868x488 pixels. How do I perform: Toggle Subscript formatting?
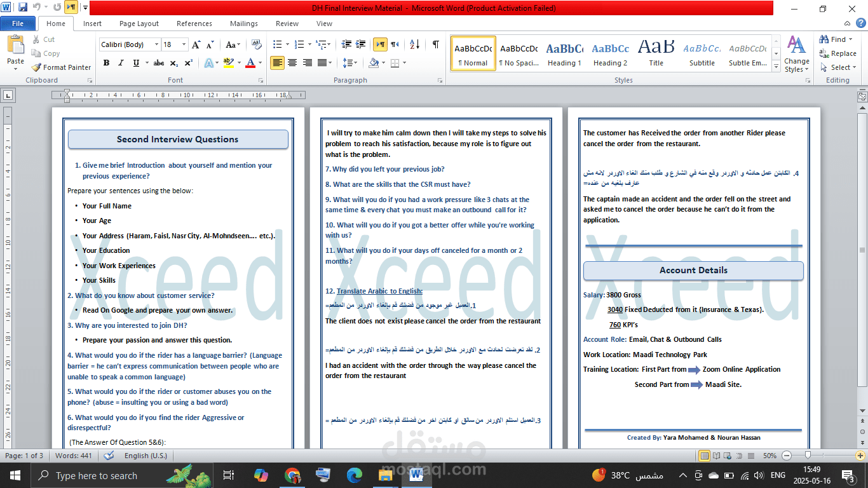[174, 63]
